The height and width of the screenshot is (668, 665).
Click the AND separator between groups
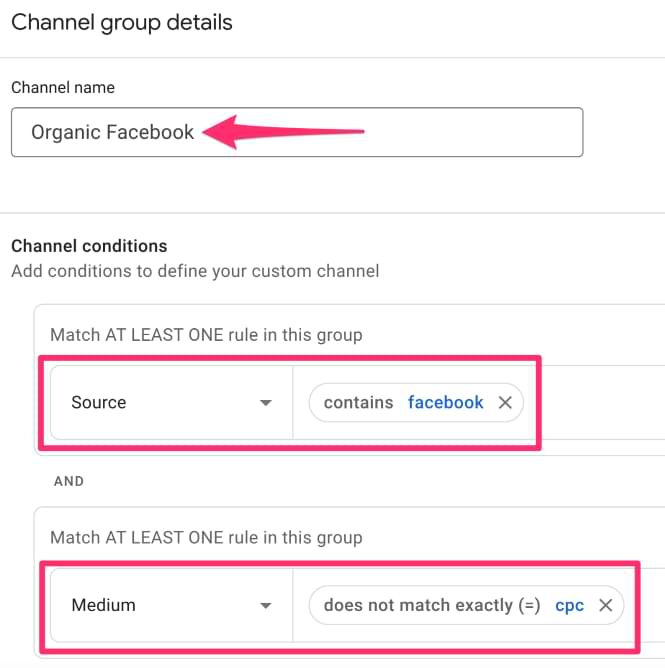coord(69,481)
